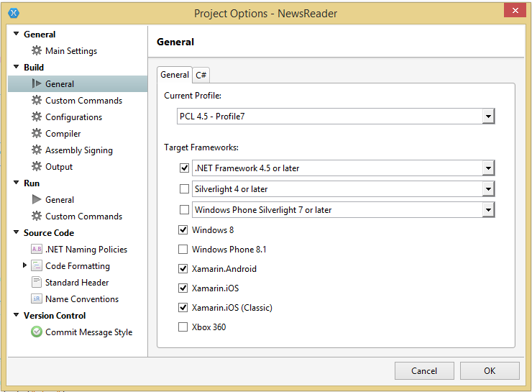Click the Xamarin app icon in title bar
The image size is (532, 392).
(14, 13)
